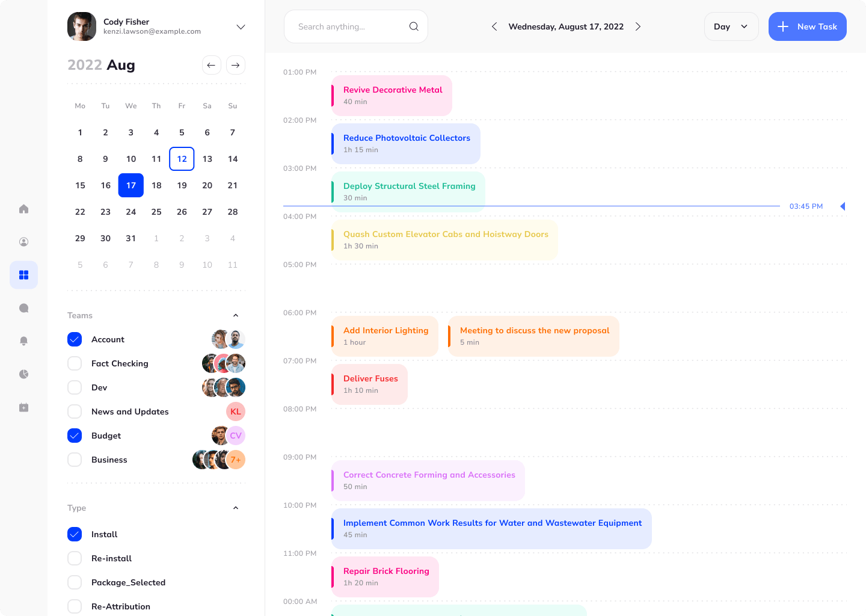Go to the next day
Image resolution: width=866 pixels, height=616 pixels.
click(x=638, y=26)
